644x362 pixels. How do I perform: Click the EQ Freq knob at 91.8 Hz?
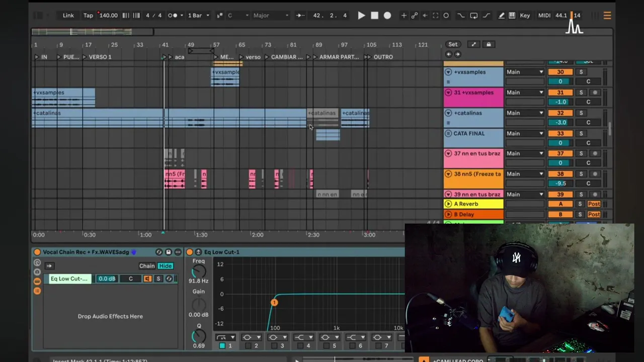(x=199, y=271)
